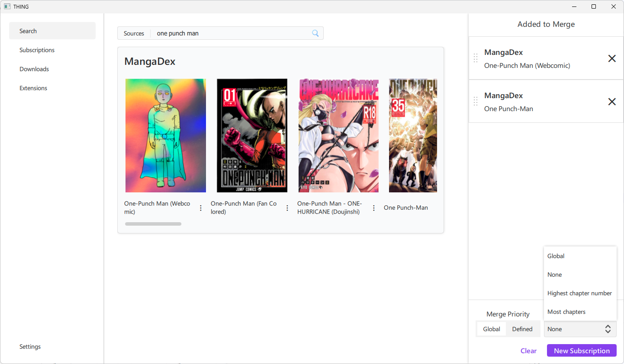Image resolution: width=624 pixels, height=364 pixels.
Task: Toggle the merge priority combo box showing None
Action: pyautogui.click(x=580, y=329)
